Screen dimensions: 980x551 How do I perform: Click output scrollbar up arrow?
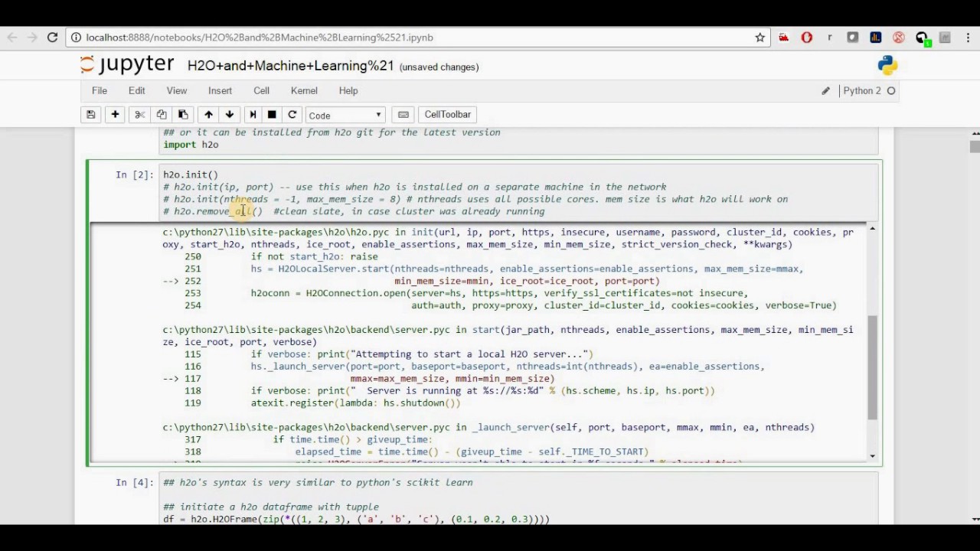(872, 230)
